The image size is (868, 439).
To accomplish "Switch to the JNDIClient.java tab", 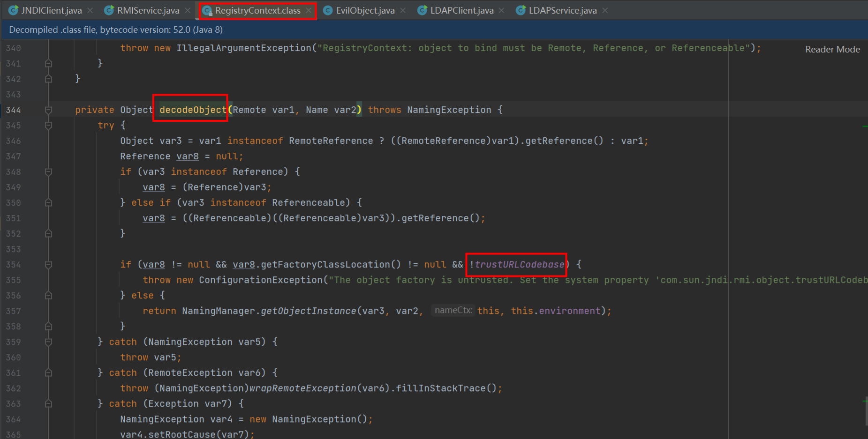I will (x=52, y=10).
